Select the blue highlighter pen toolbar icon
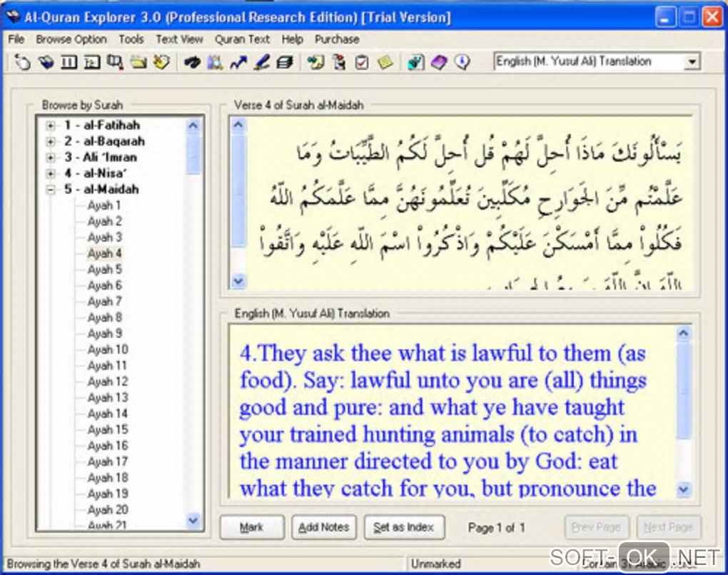This screenshot has width=728, height=575. pos(261,62)
